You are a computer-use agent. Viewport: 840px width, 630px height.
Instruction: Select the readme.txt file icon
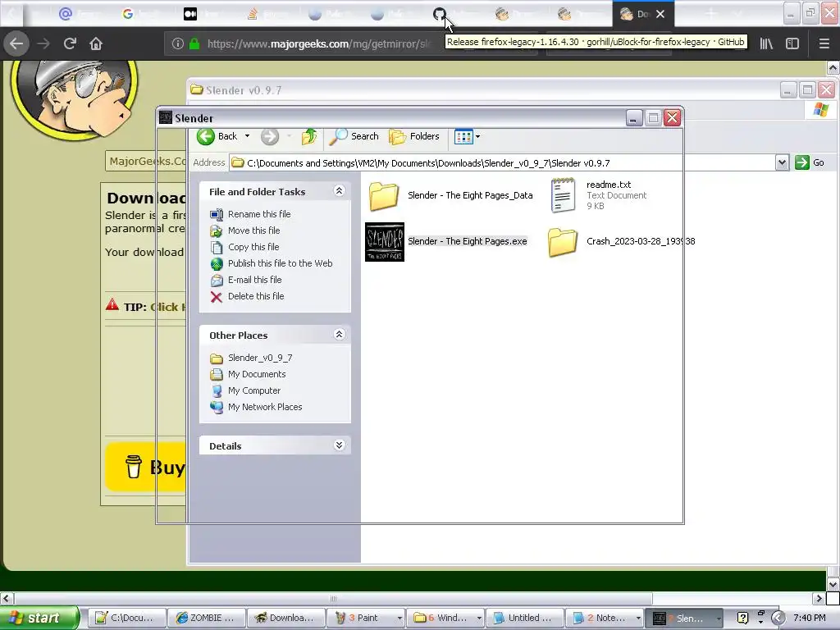pyautogui.click(x=563, y=195)
